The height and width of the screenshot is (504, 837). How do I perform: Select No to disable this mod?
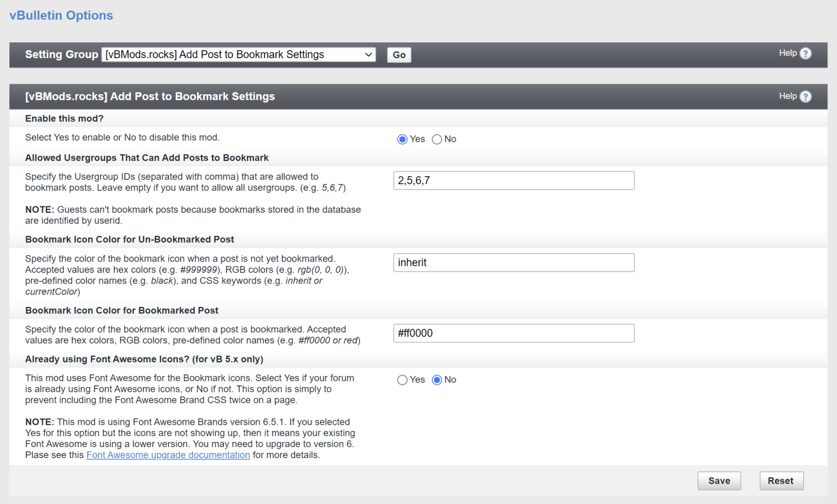pos(437,140)
